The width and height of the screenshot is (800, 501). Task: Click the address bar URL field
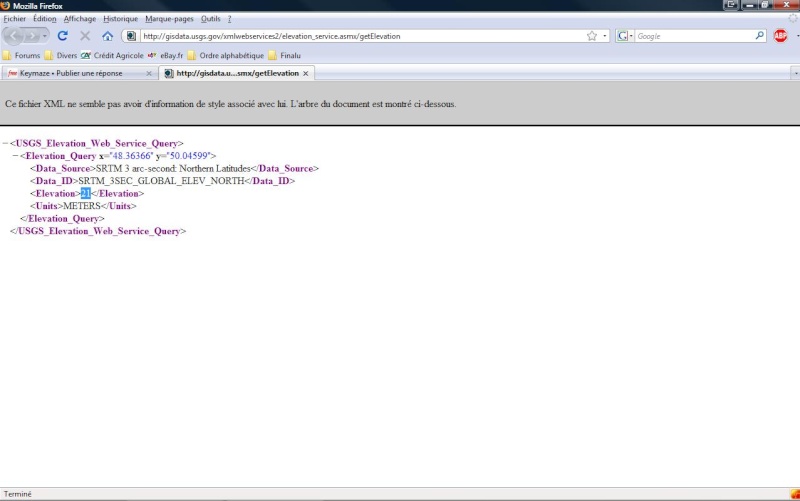click(x=362, y=36)
